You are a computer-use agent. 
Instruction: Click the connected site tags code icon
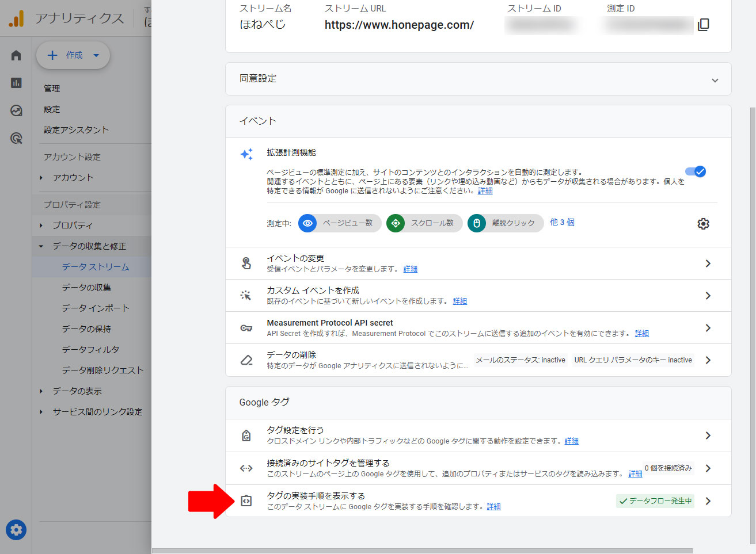click(246, 468)
